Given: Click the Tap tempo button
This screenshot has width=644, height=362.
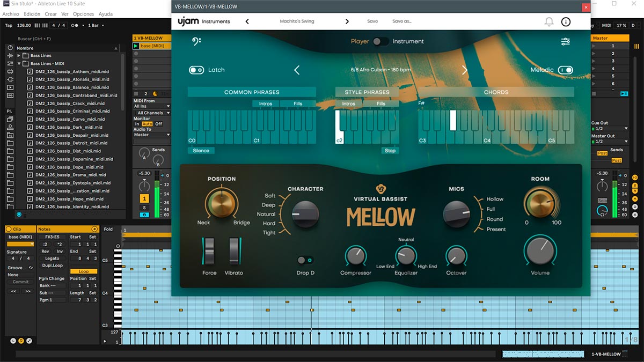Looking at the screenshot, I should click(x=9, y=25).
